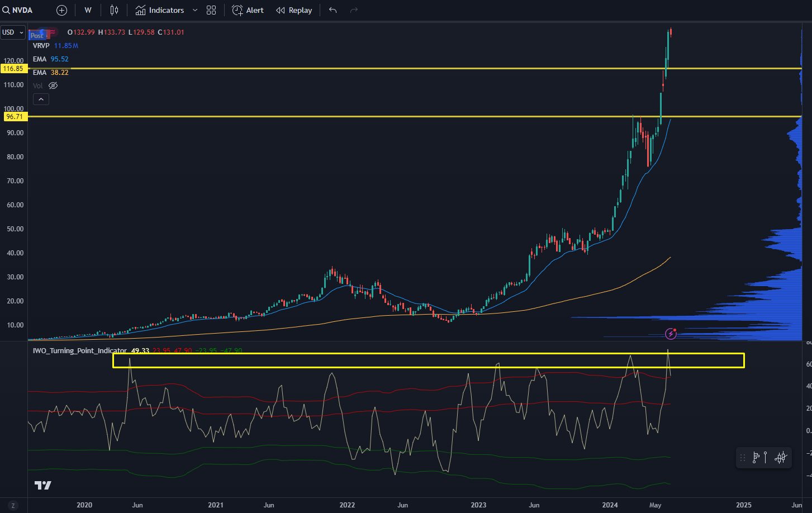The width and height of the screenshot is (812, 513).
Task: Collapse the legend with the caret button
Action: pyautogui.click(x=41, y=99)
